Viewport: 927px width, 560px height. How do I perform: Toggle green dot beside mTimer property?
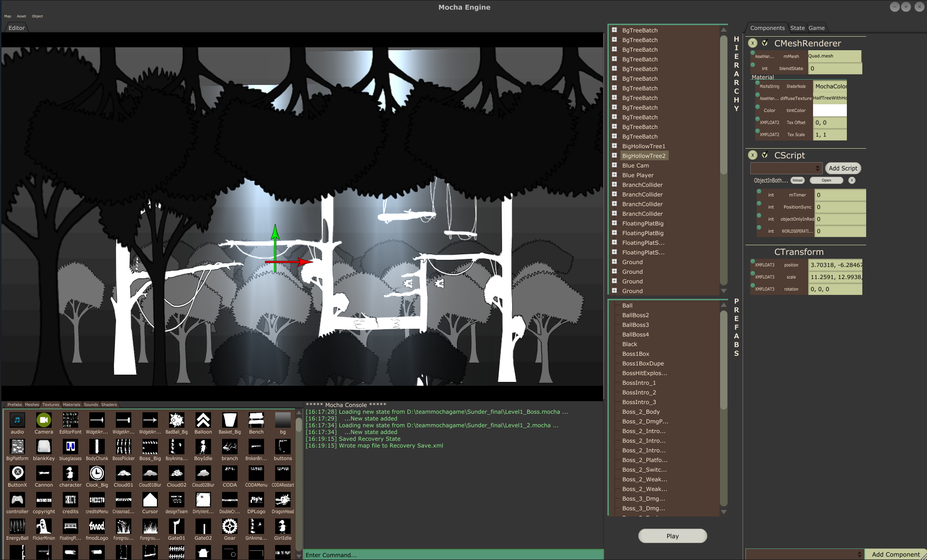coord(759,191)
